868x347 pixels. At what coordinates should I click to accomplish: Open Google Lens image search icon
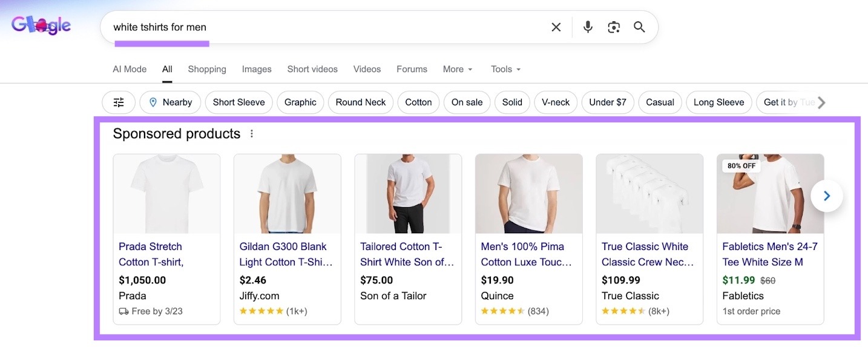click(614, 27)
